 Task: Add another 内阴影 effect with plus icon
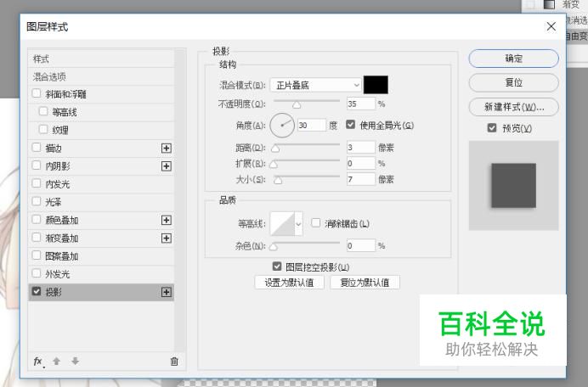click(x=167, y=166)
